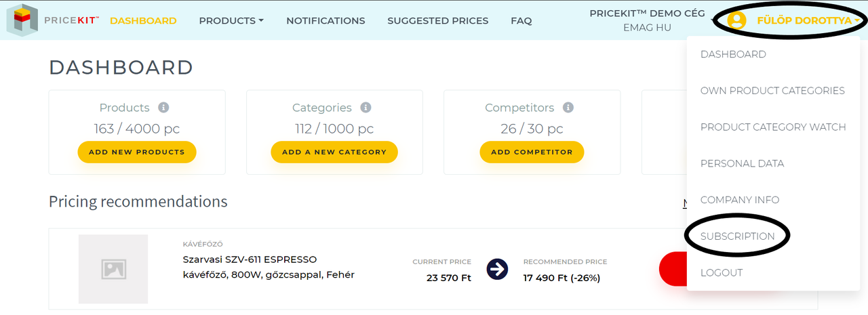Choose Logout in the user menu

722,273
